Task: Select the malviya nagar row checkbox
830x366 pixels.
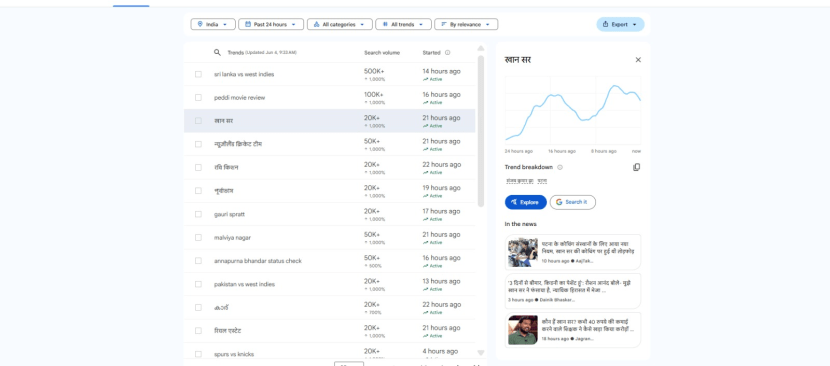Action: tap(199, 237)
